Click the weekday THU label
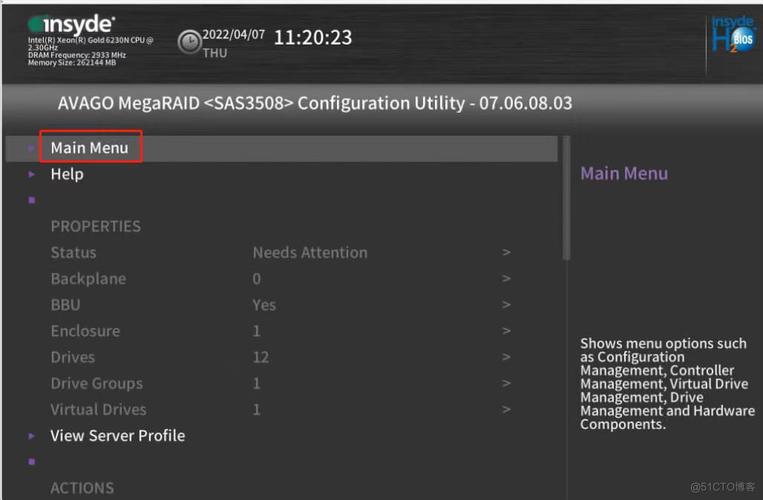Image resolution: width=763 pixels, height=500 pixels. click(215, 53)
